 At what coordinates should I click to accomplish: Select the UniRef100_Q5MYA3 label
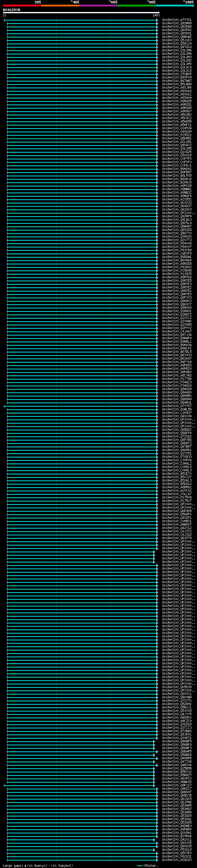(176, 308)
